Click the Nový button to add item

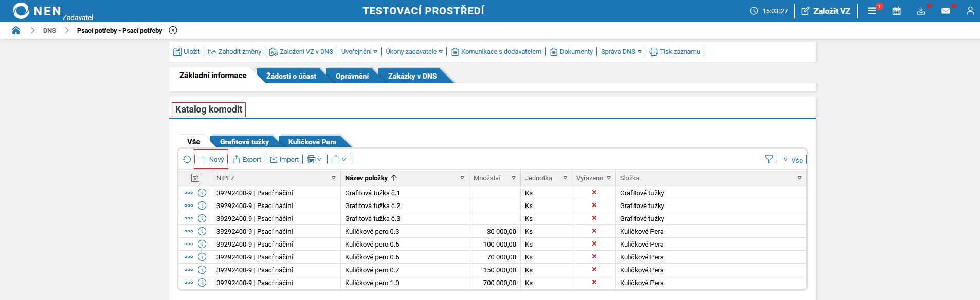(211, 160)
